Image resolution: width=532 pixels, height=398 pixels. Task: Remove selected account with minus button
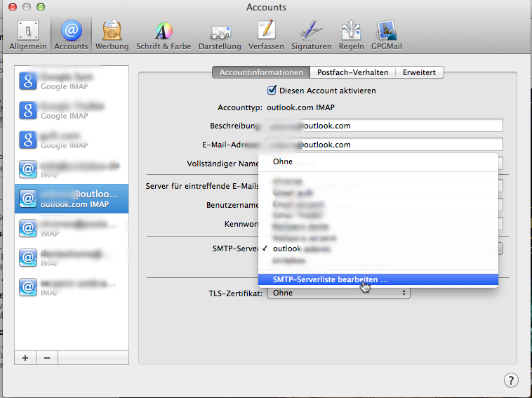click(x=47, y=358)
